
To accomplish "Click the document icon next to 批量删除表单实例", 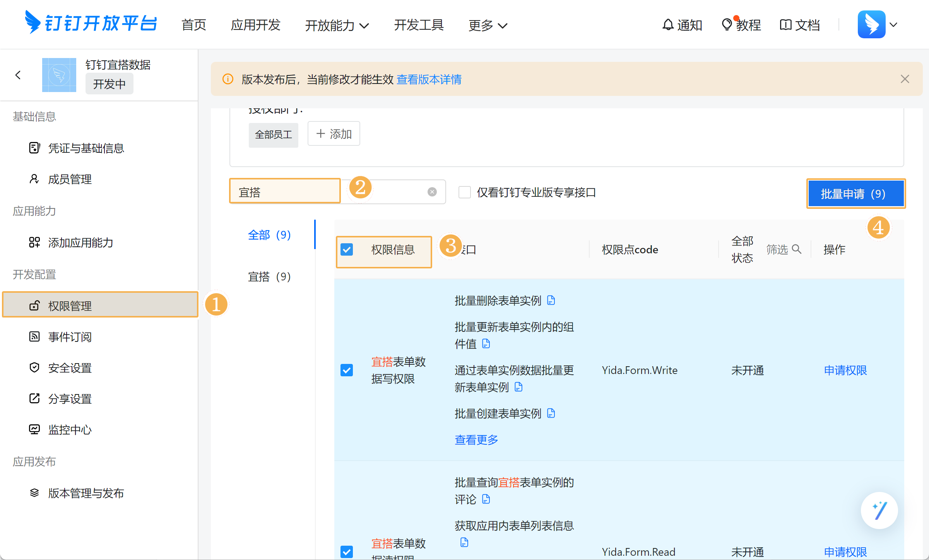I will 551,300.
